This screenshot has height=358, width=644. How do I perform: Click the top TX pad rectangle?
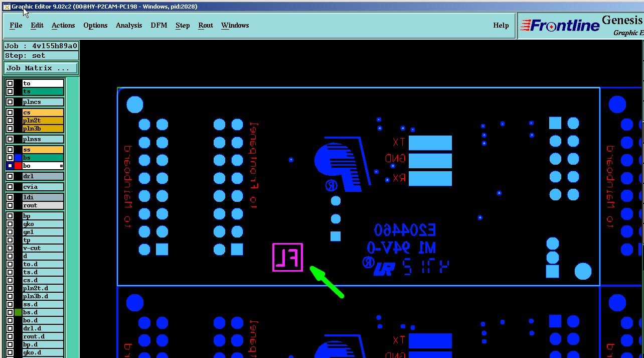[x=430, y=143]
